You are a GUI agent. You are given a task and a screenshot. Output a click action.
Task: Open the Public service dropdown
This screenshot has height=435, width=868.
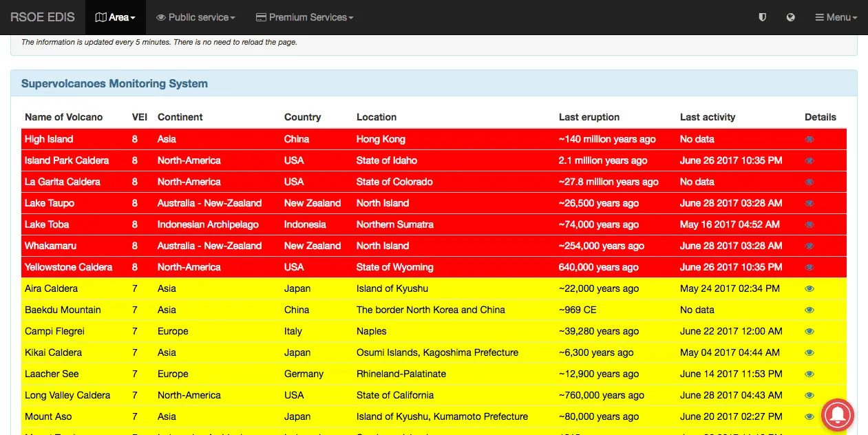195,17
